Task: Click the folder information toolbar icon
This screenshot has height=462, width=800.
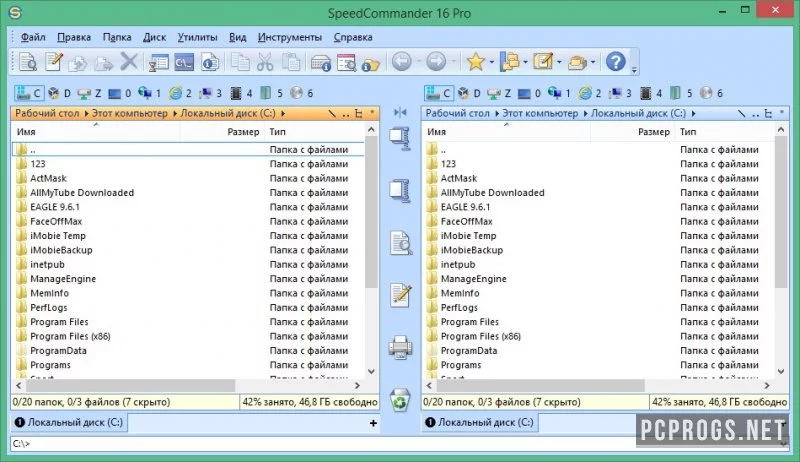Action: tap(371, 63)
